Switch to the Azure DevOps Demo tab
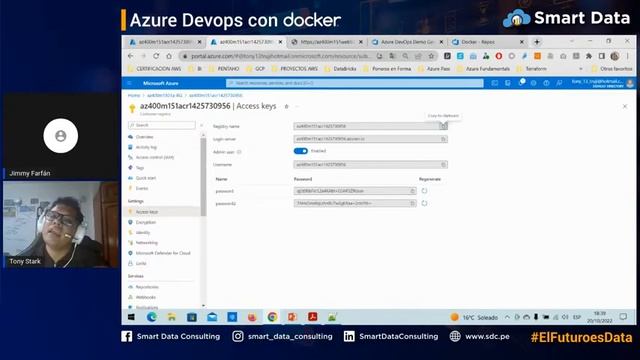 [x=407, y=42]
